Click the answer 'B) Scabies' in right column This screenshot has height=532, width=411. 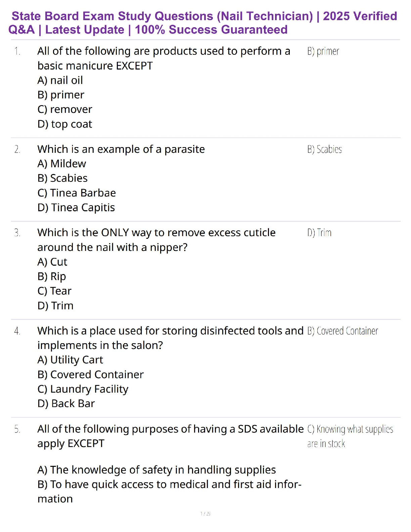pos(324,149)
